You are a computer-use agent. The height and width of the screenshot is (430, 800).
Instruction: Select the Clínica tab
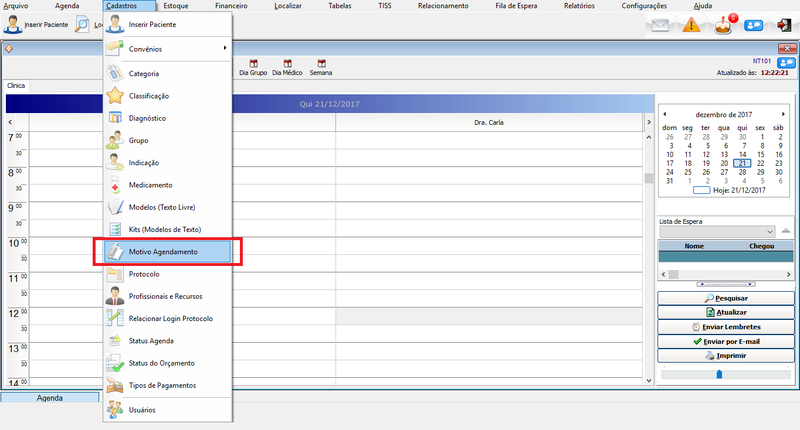[16, 86]
